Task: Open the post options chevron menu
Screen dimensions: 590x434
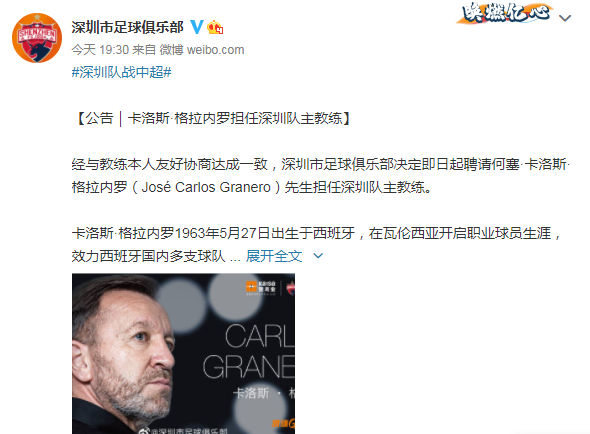Action: coord(565,18)
